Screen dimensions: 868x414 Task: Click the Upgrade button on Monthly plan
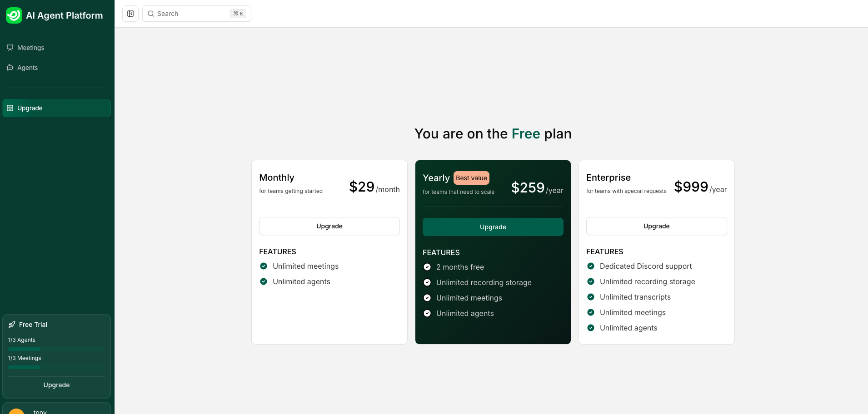(329, 226)
